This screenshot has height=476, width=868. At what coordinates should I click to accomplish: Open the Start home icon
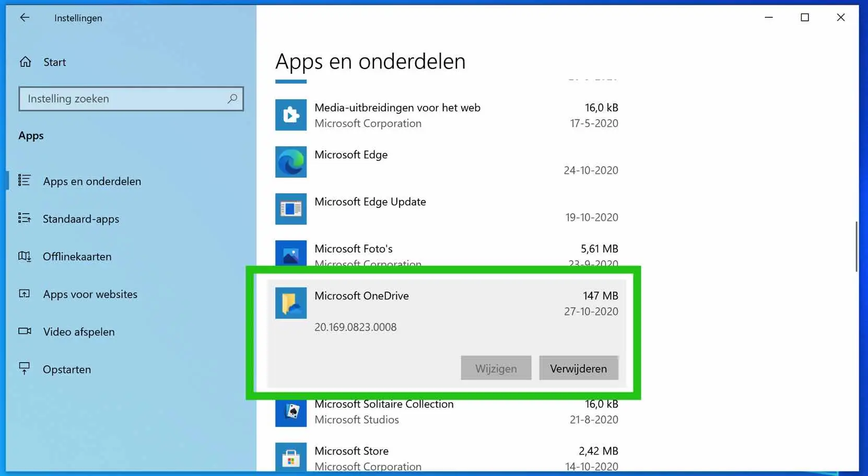[x=25, y=62]
